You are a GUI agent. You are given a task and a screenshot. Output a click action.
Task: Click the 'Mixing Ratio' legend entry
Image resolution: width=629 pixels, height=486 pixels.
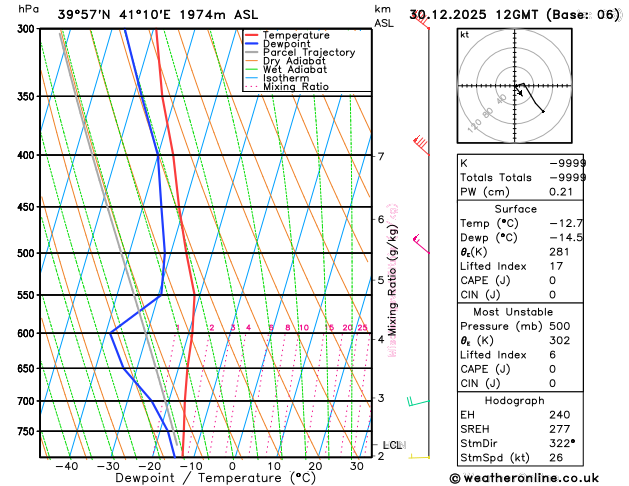[296, 87]
